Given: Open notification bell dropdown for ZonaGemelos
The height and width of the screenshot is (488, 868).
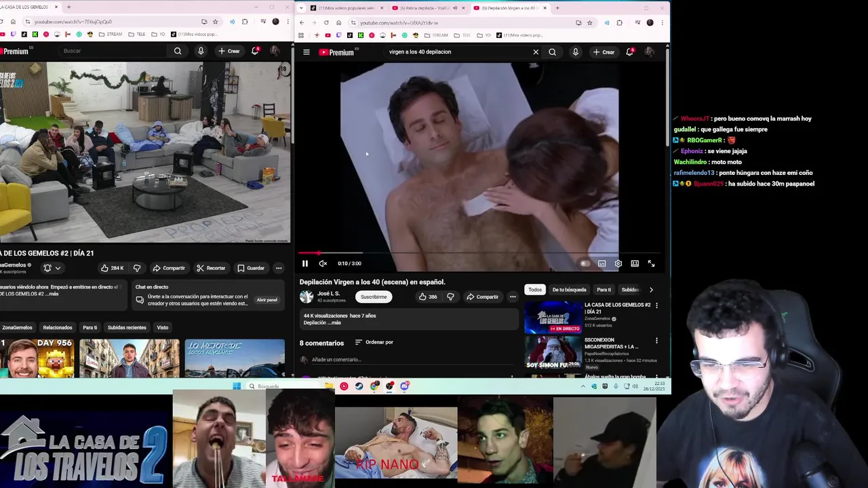Looking at the screenshot, I should (x=52, y=268).
